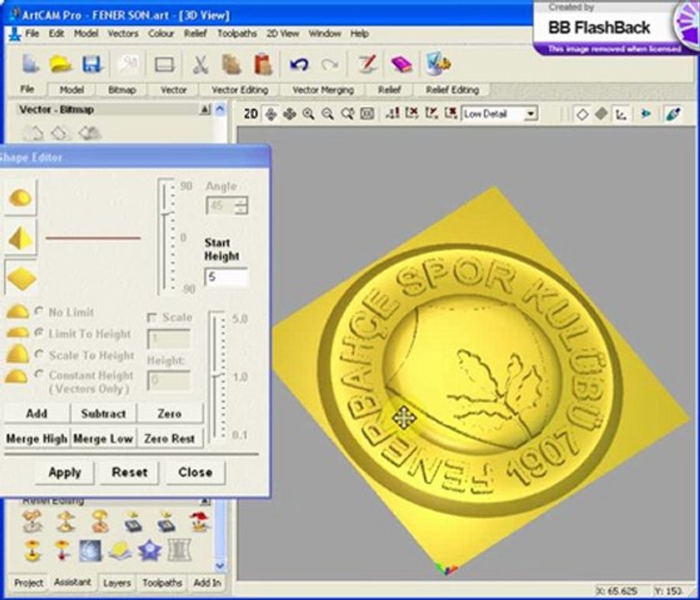Select the Scale To Height radio option
This screenshot has width=700, height=600.
tap(39, 354)
